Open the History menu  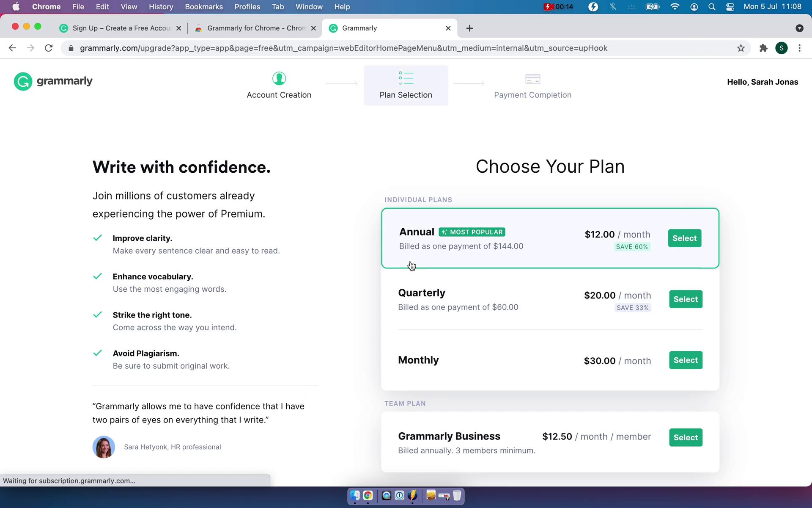point(161,7)
